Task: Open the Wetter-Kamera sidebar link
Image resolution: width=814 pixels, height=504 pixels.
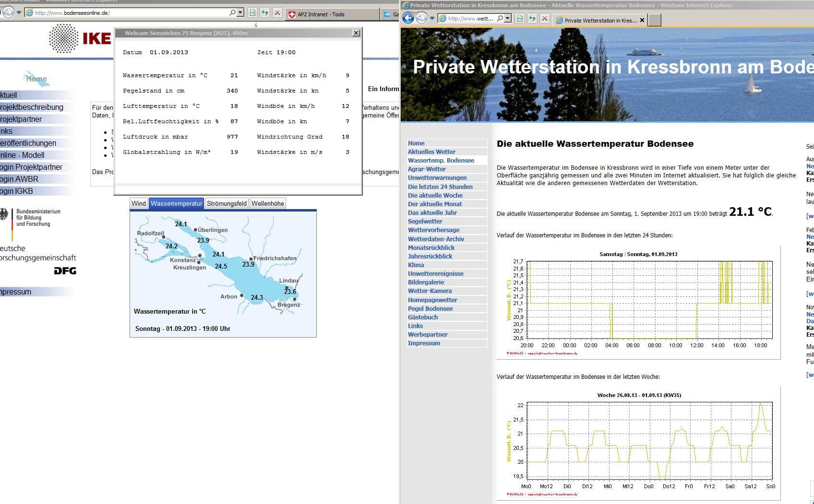Action: click(x=430, y=291)
